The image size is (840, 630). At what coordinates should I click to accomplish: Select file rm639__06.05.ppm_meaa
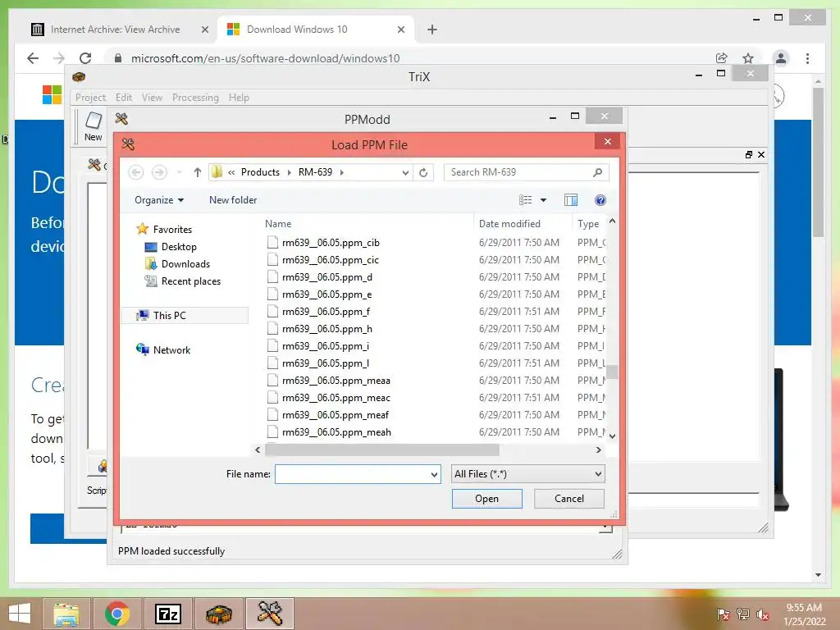[x=336, y=381]
